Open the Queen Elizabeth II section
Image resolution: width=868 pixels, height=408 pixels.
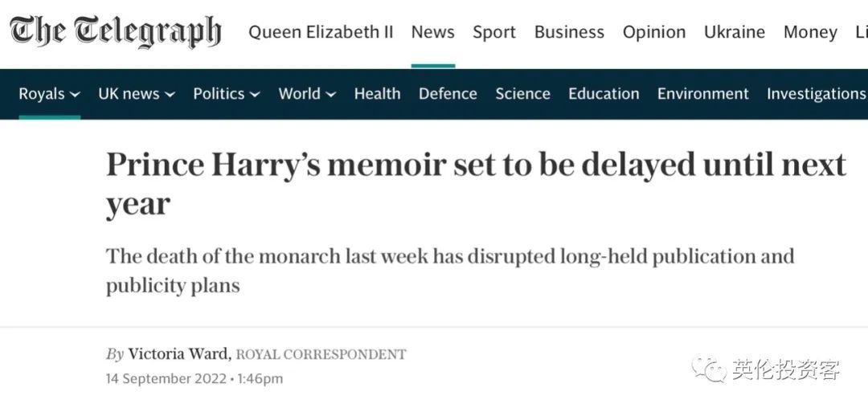pyautogui.click(x=321, y=32)
